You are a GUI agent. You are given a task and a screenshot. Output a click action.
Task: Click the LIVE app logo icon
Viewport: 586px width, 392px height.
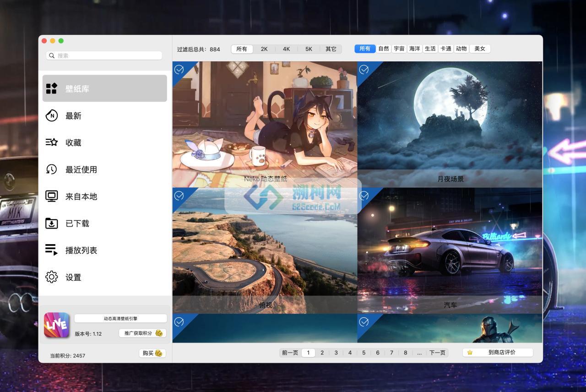click(57, 325)
